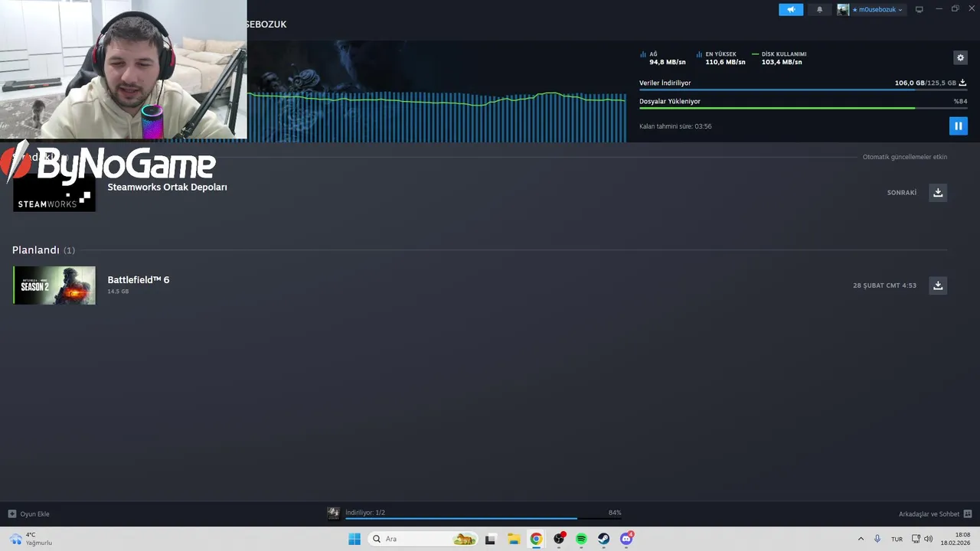980x551 pixels.
Task: Click the 28 ŞUBAT CMT 4:53 schedule
Action: (x=884, y=285)
